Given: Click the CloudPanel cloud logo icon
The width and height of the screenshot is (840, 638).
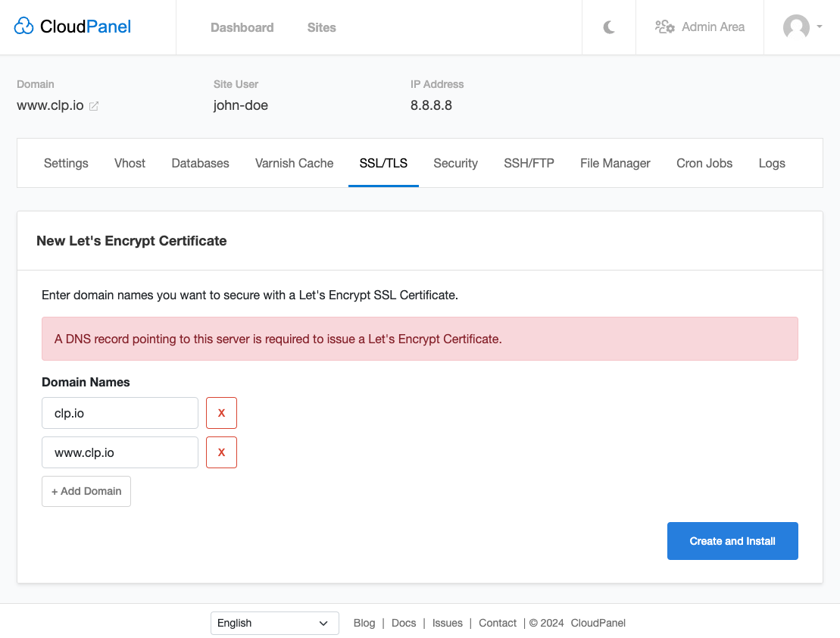Looking at the screenshot, I should point(23,25).
